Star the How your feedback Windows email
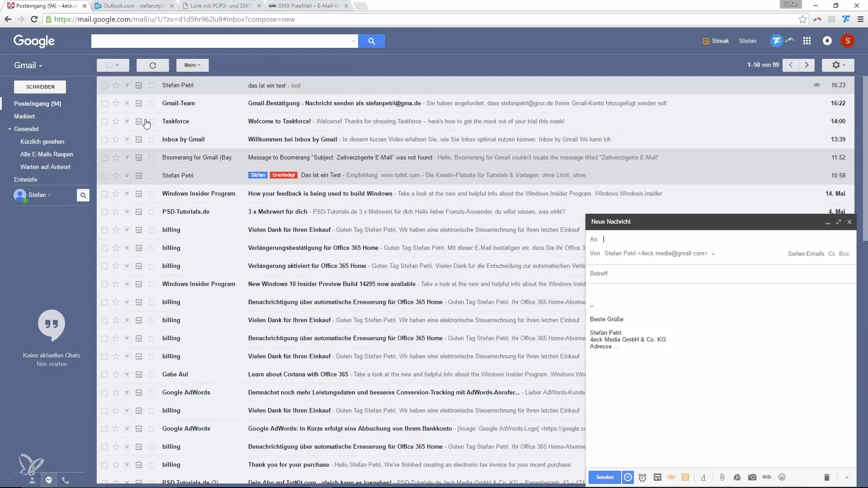The image size is (868, 488). (x=116, y=193)
